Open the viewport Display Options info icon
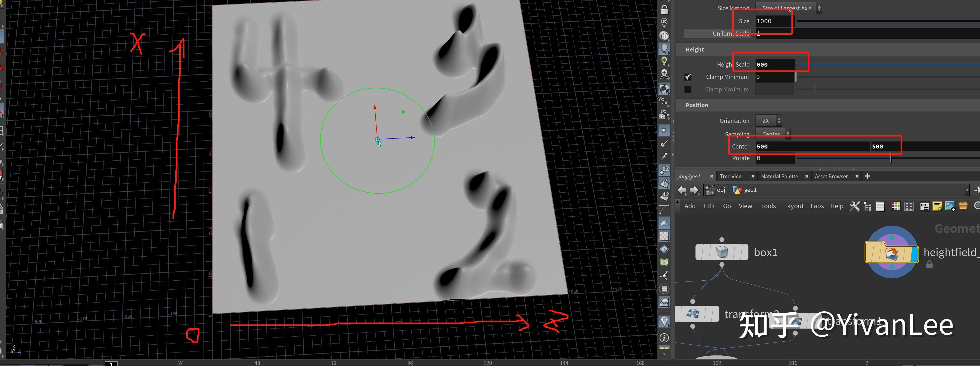 664,338
